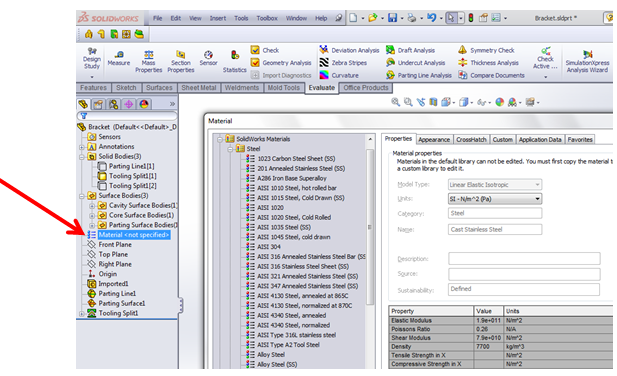Image resolution: width=617 pixels, height=376 pixels.
Task: Switch to the Features tab
Action: [93, 88]
